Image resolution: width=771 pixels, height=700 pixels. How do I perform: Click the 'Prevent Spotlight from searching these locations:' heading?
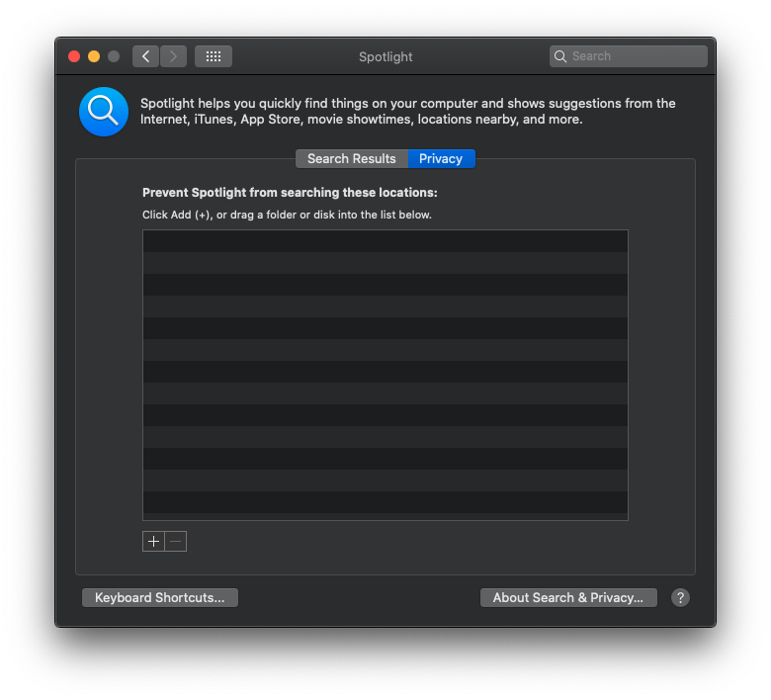[x=290, y=193]
